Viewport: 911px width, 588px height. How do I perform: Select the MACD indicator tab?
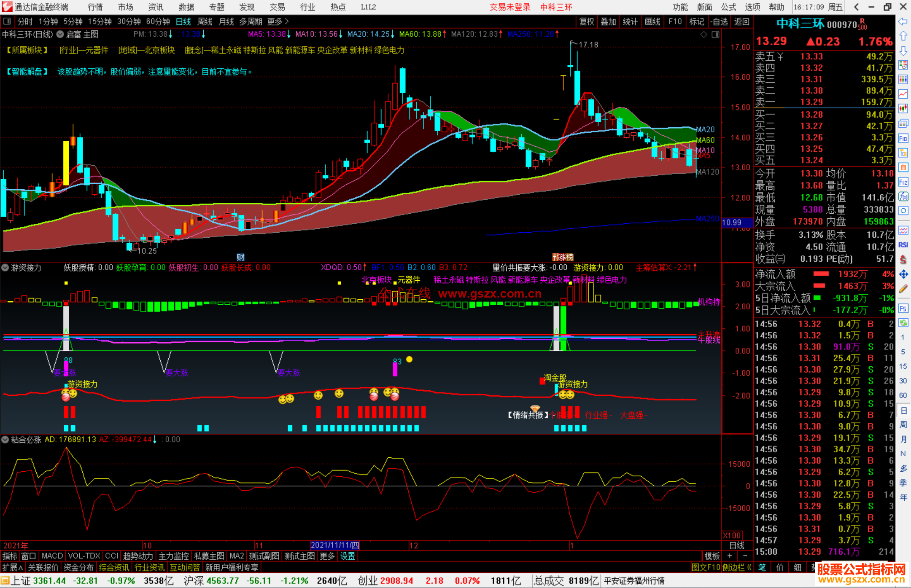[52, 556]
